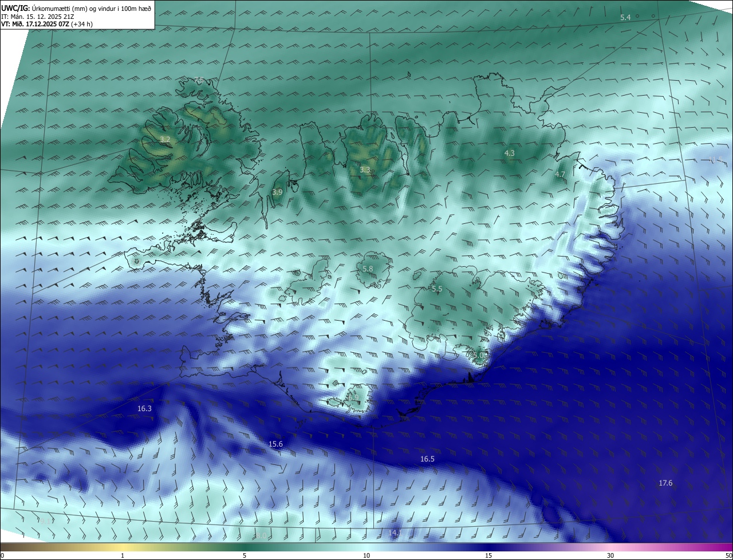
Task: Click the 4.3 value label on the map
Action: click(509, 153)
